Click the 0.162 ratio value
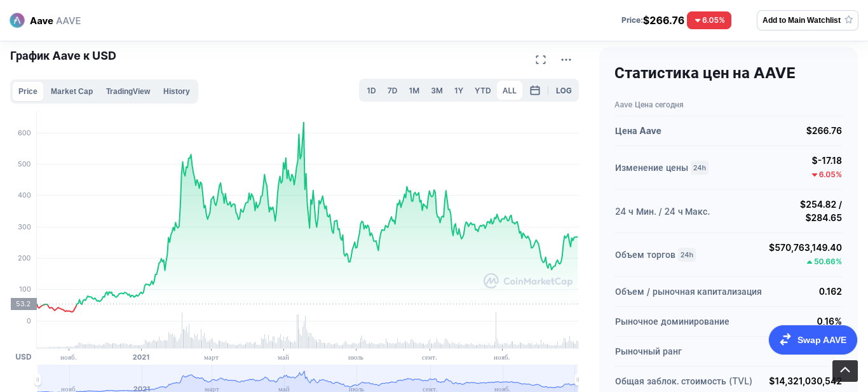868x392 pixels. click(831, 292)
